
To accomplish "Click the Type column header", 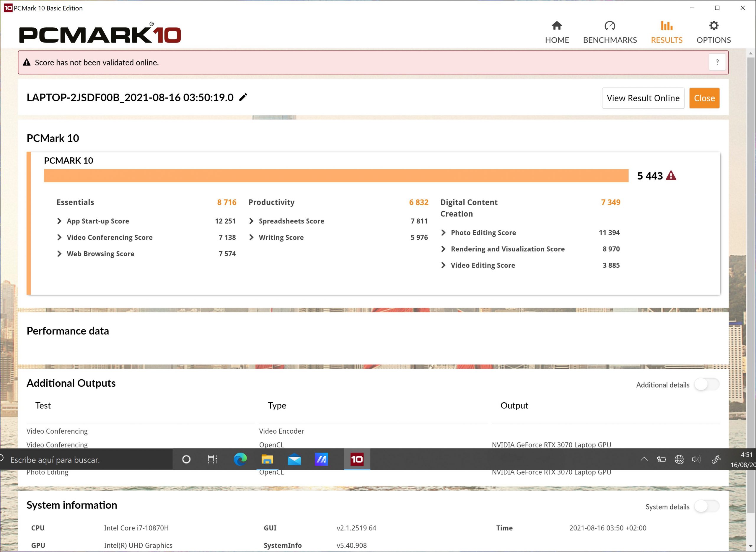I will pyautogui.click(x=277, y=405).
